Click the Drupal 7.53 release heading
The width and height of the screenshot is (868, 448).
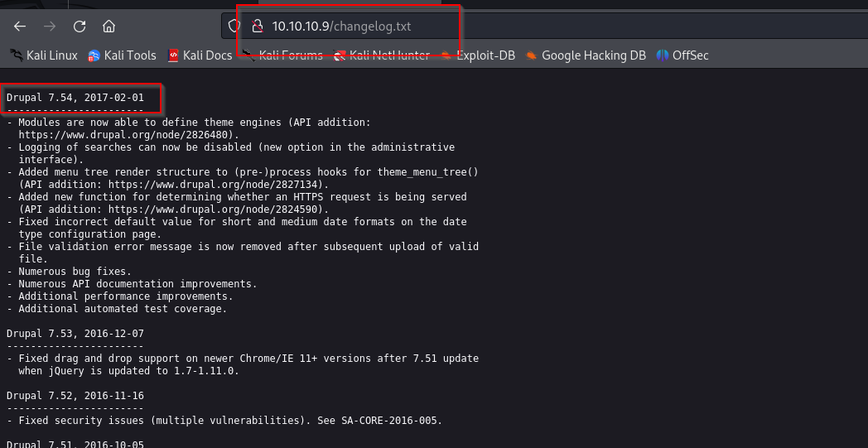click(x=75, y=333)
